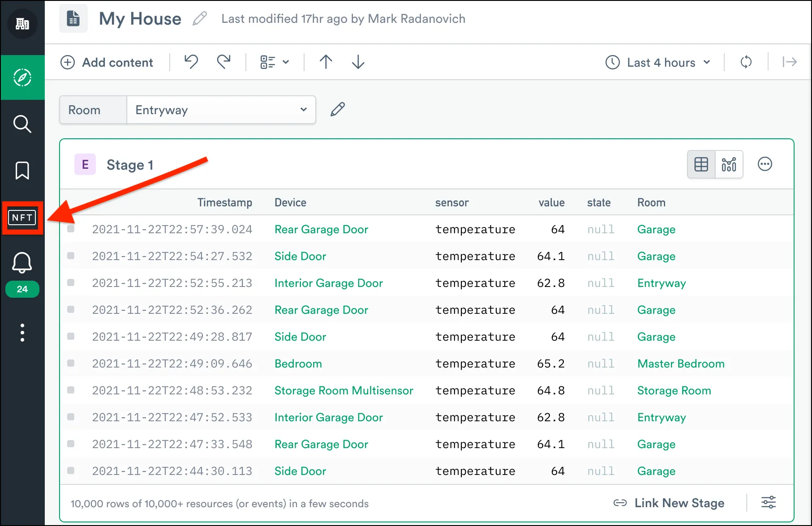The width and height of the screenshot is (812, 526).
Task: Open Stage 1 more options menu
Action: pyautogui.click(x=765, y=164)
